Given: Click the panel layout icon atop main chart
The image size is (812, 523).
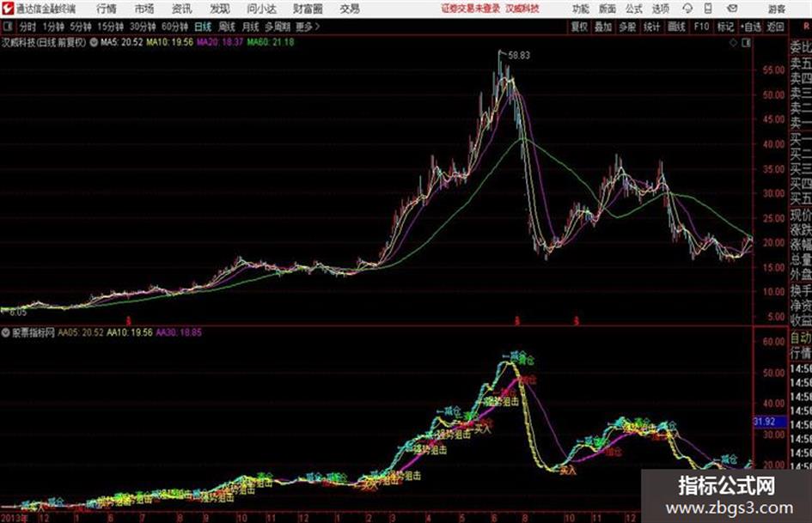Looking at the screenshot, I should (746, 43).
